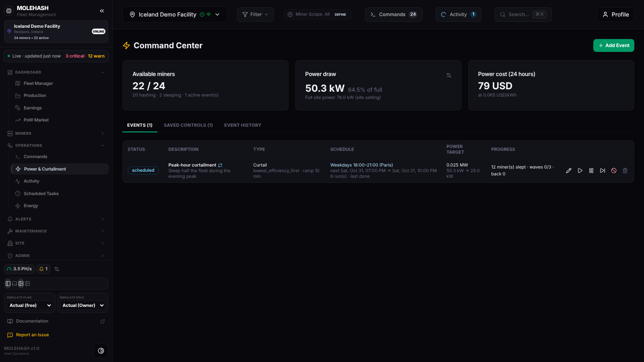Click the recurring icon beside Peak-hour curtailment
This screenshot has width=644, height=362.
click(x=220, y=165)
